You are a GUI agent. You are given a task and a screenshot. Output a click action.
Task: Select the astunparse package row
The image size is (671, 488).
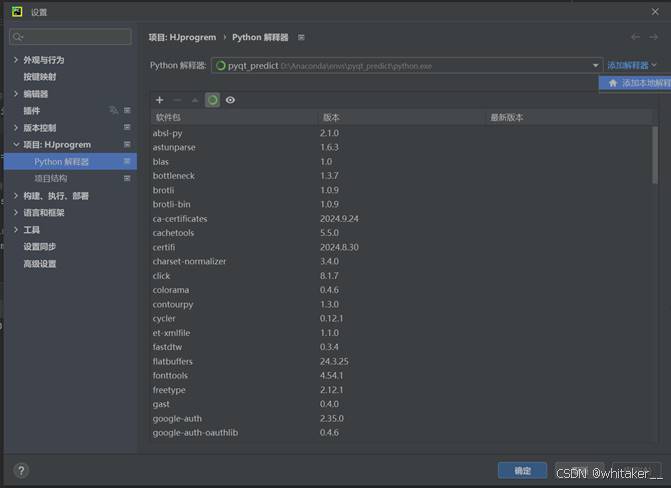tap(401, 147)
